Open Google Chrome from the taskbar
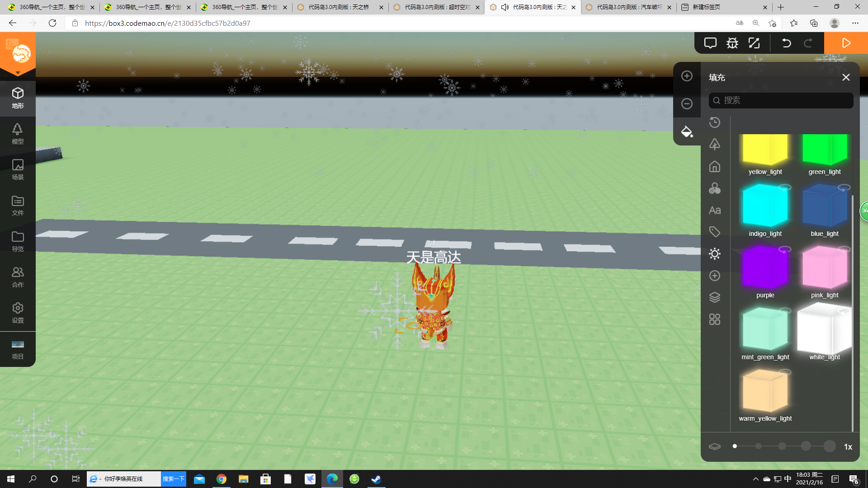This screenshot has height=488, width=868. pos(222,479)
